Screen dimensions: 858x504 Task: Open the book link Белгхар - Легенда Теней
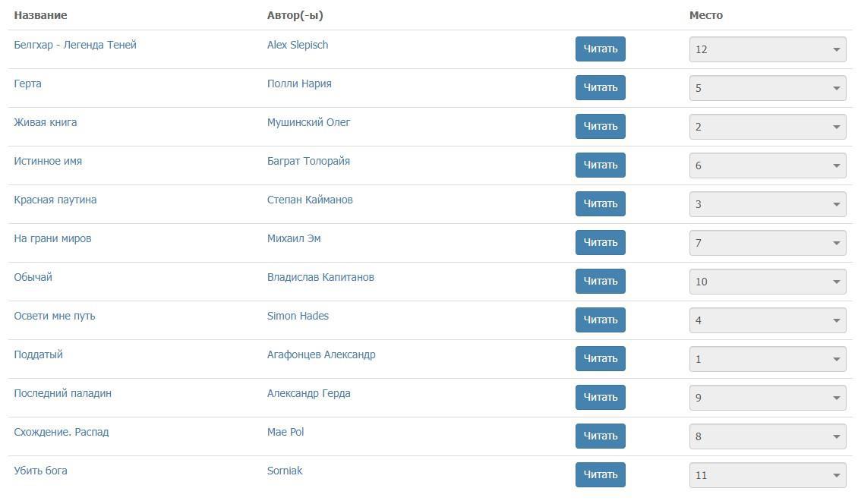(x=75, y=45)
